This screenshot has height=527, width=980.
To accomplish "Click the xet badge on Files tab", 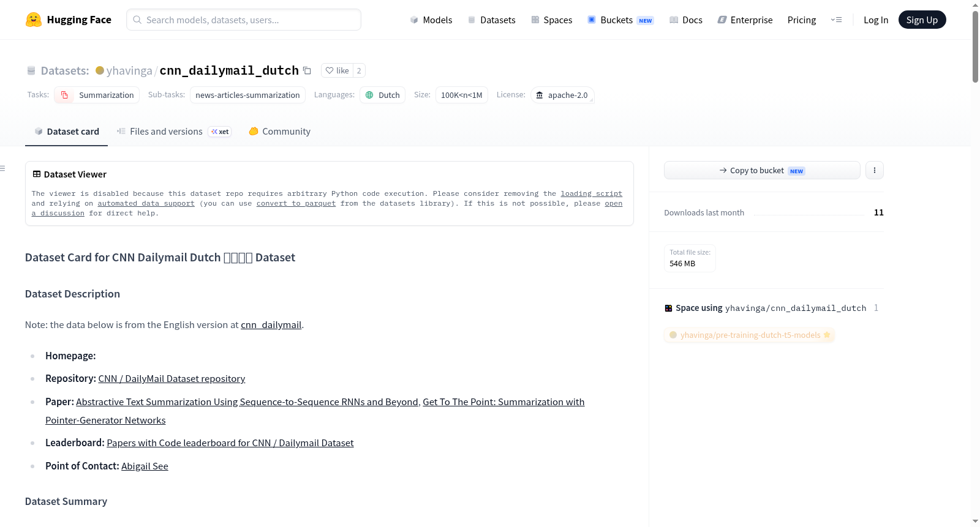I will (220, 132).
